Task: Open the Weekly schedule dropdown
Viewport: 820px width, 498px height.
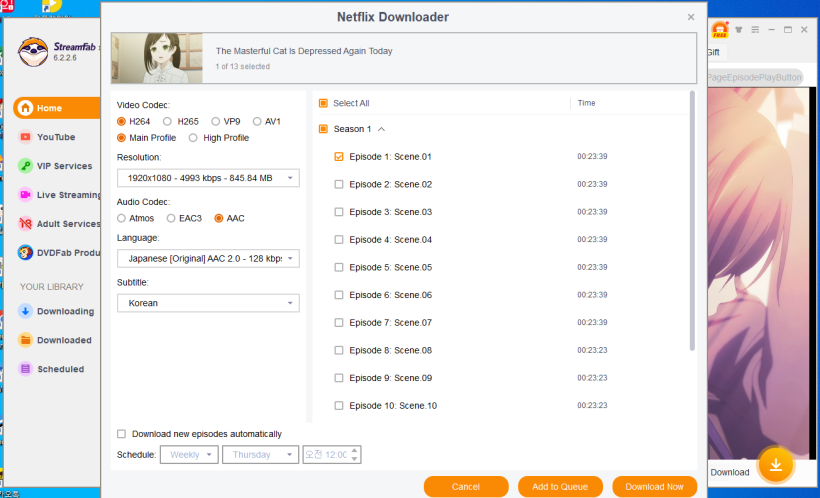Action: click(189, 455)
